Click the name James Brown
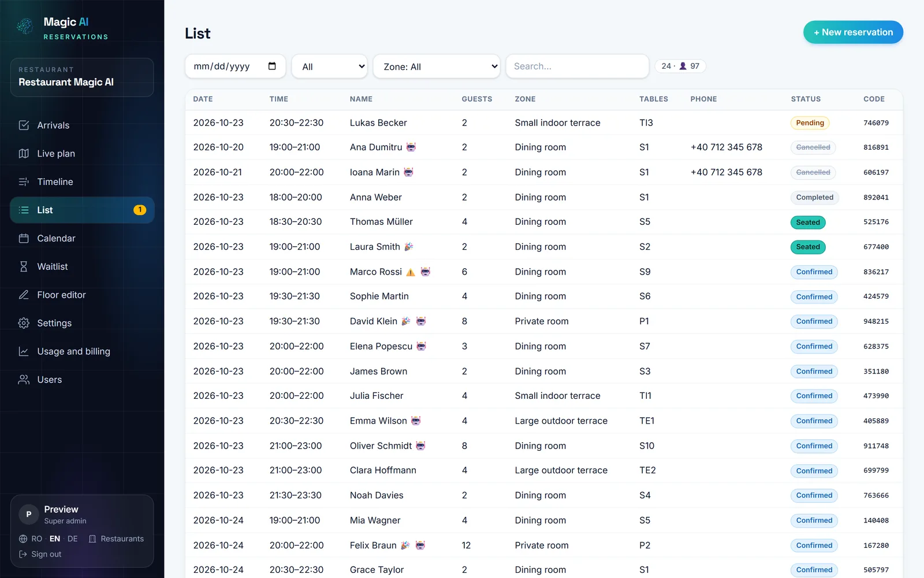 [378, 371]
